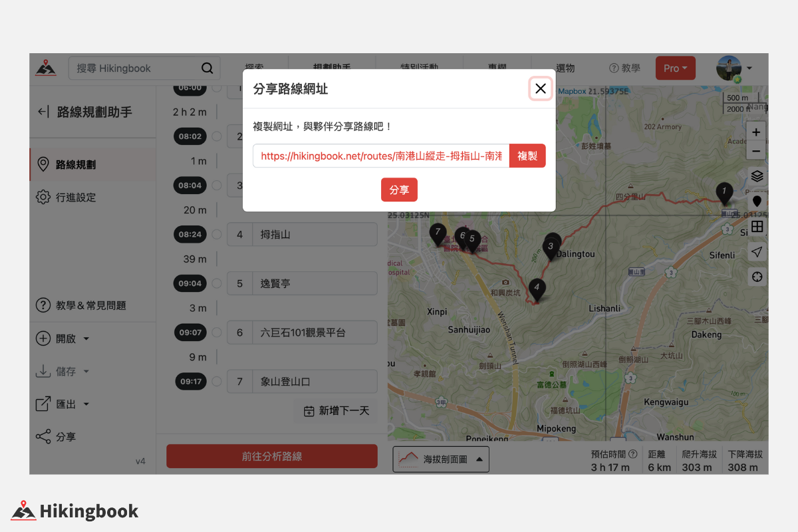The image size is (798, 532).
Task: Select the hikingbook.net route URL field
Action: coord(381,156)
